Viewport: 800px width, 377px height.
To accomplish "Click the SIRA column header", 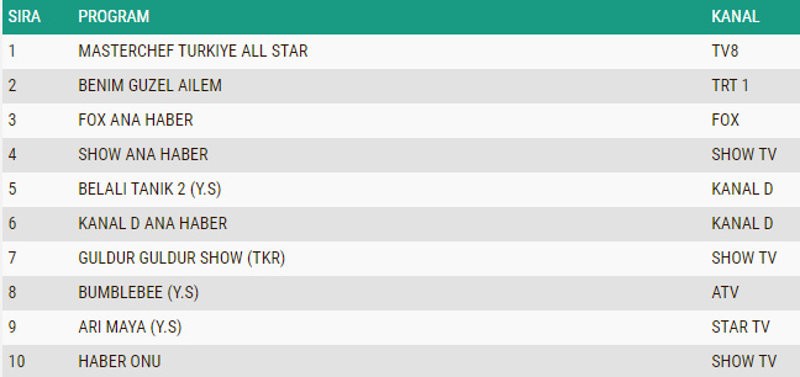I will point(24,16).
